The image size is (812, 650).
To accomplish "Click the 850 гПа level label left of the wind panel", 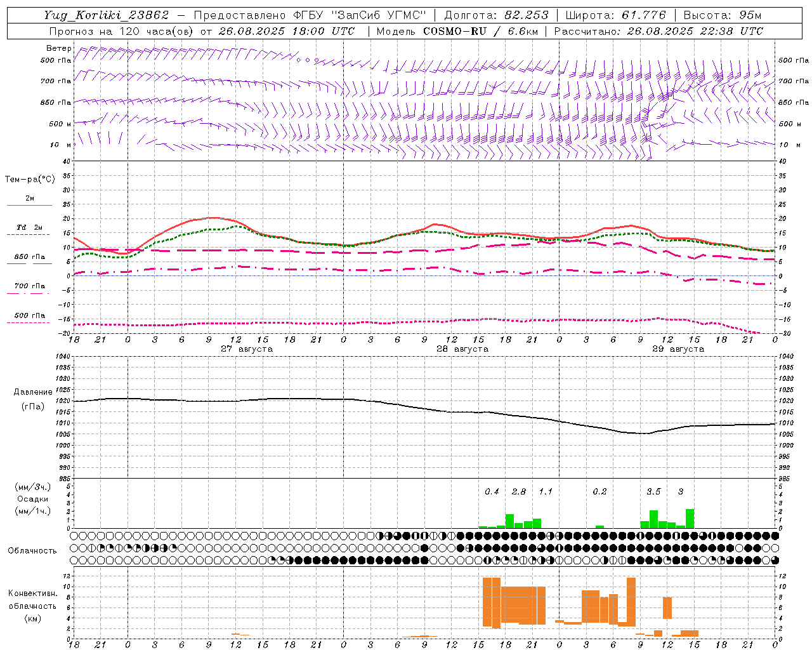I will tap(56, 102).
